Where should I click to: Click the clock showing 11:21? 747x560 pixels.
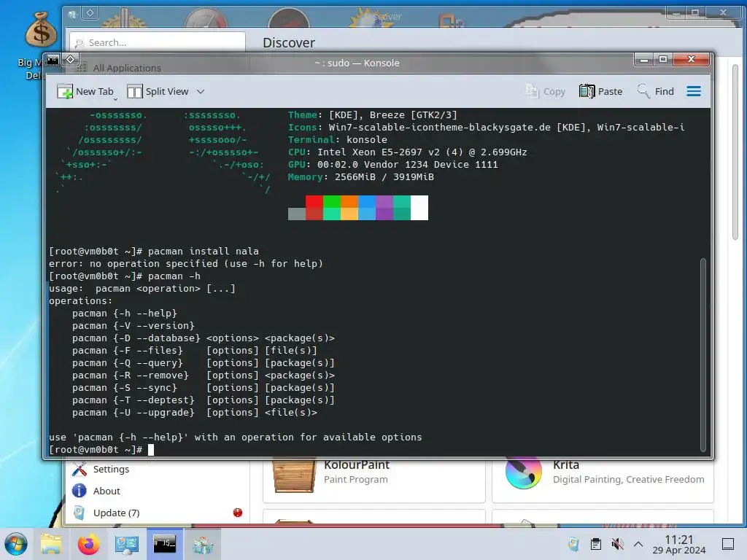[679, 544]
